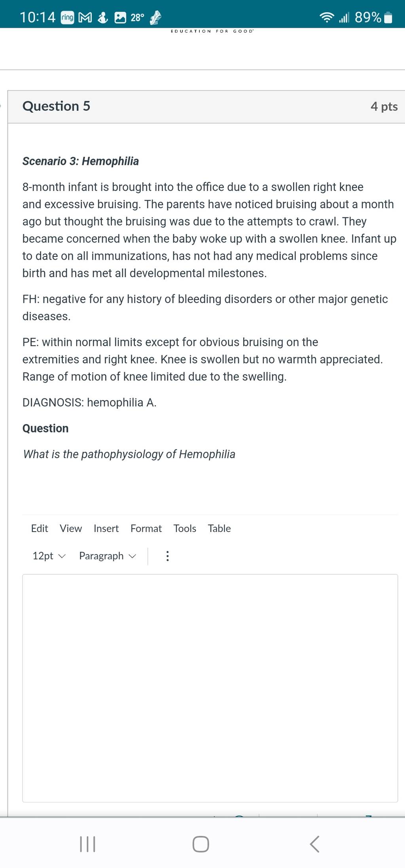
Task: Open recent apps with the three-line icon
Action: 87,844
